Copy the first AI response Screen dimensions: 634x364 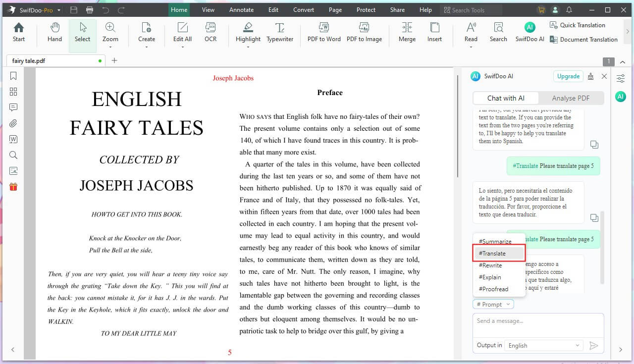(594, 145)
